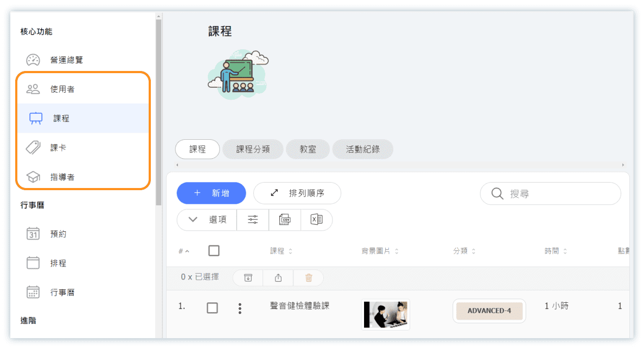The height and width of the screenshot is (350, 644).
Task: Go to 課卡 tag section
Action: tap(58, 148)
